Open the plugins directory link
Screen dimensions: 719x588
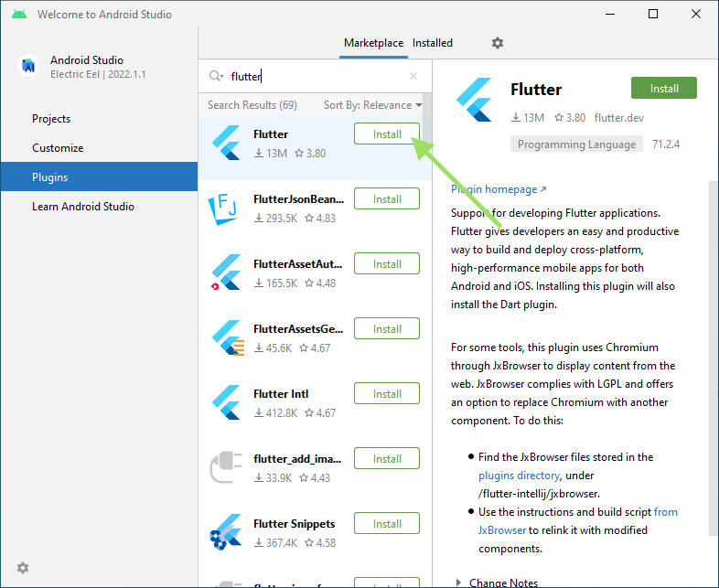(x=519, y=476)
